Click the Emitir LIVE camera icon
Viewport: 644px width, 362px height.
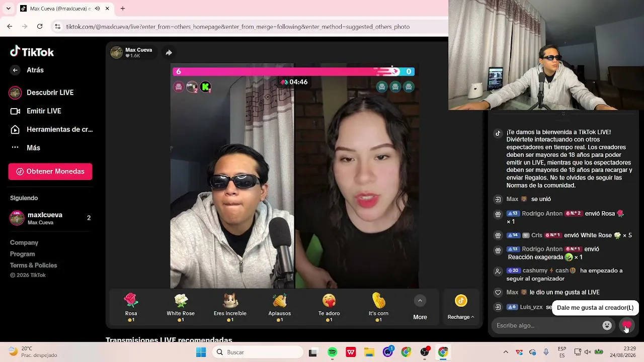(x=15, y=111)
